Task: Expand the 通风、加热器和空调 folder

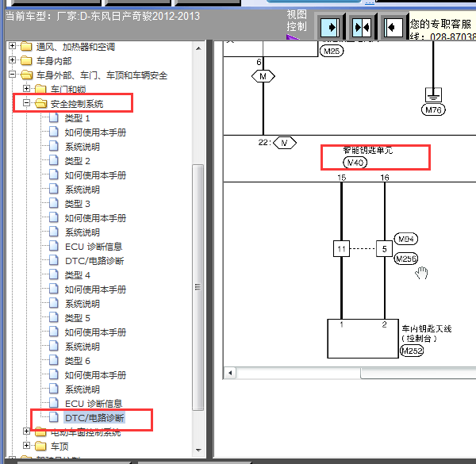Action: pos(12,46)
